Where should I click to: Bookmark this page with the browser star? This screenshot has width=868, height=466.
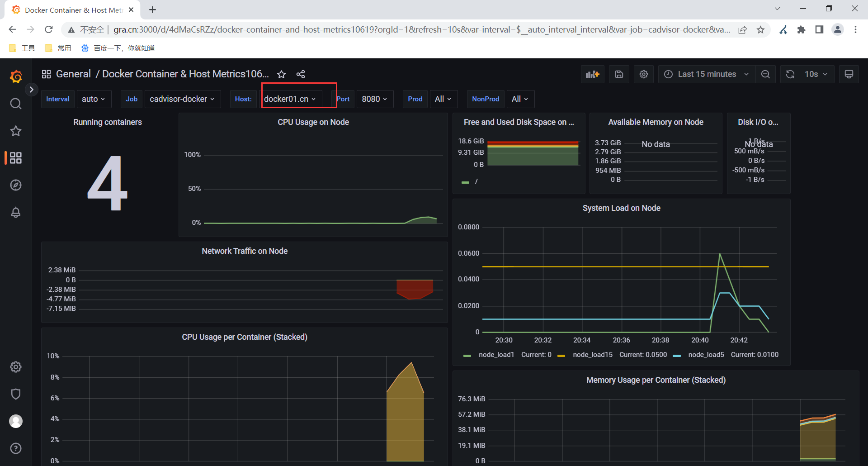click(761, 29)
